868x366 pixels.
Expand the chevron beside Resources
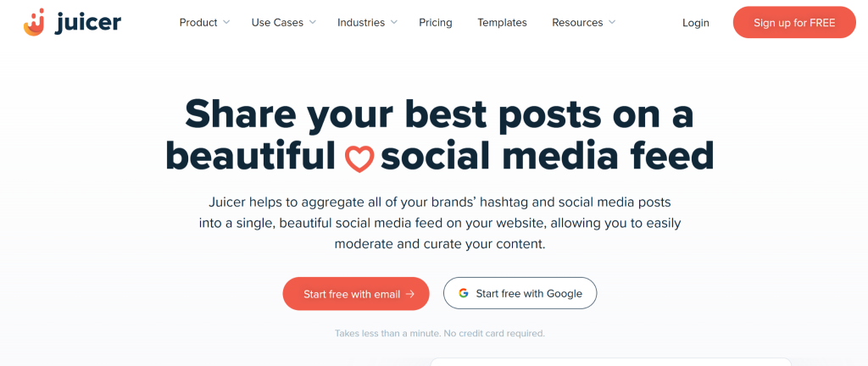(x=612, y=23)
